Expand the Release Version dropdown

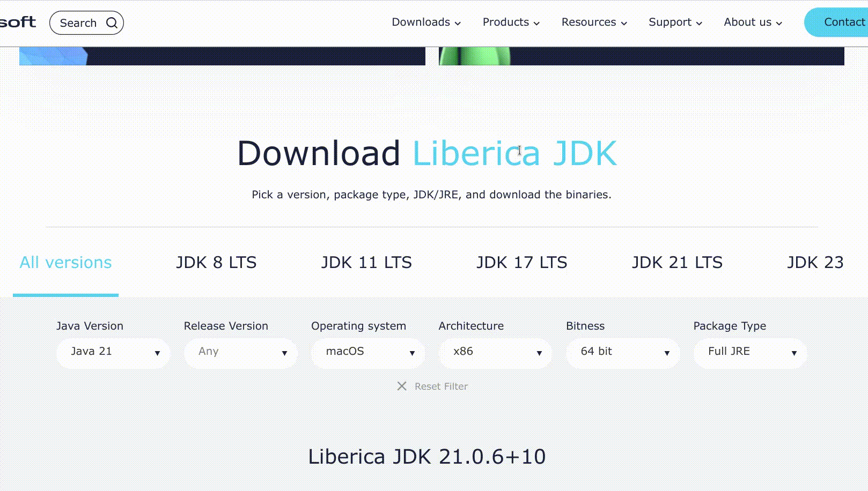click(x=240, y=352)
